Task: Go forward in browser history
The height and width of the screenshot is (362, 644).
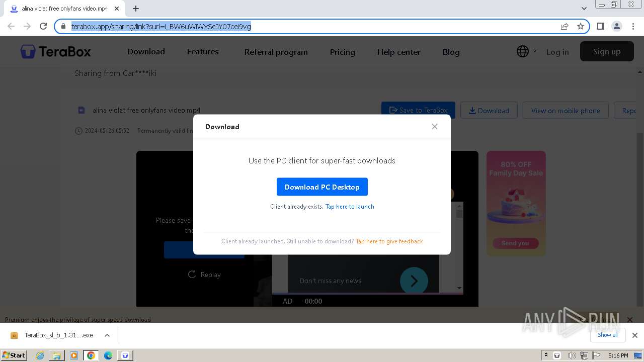Action: tap(27, 27)
